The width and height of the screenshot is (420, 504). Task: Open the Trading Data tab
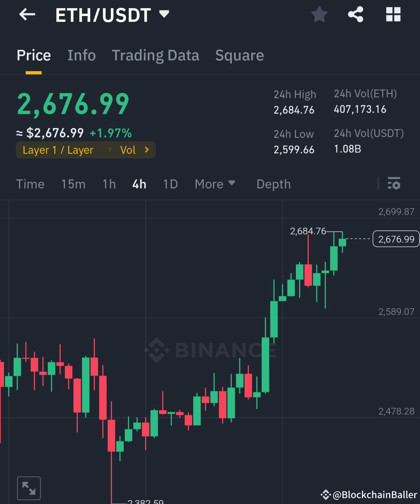pos(156,55)
